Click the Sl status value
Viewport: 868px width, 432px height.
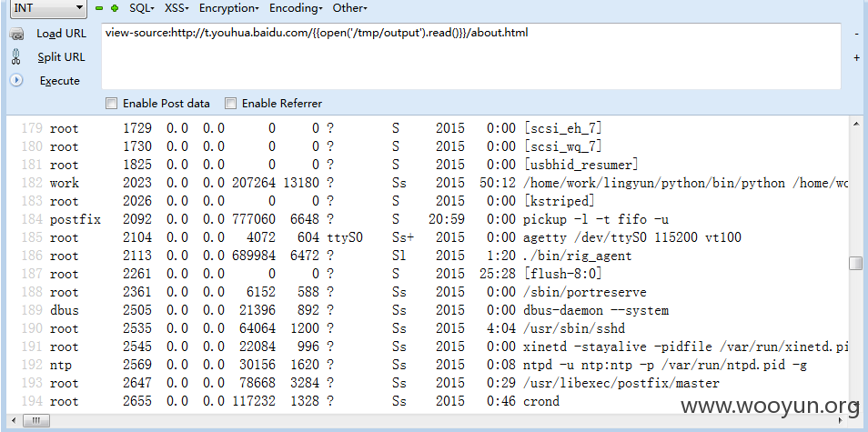pyautogui.click(x=399, y=256)
